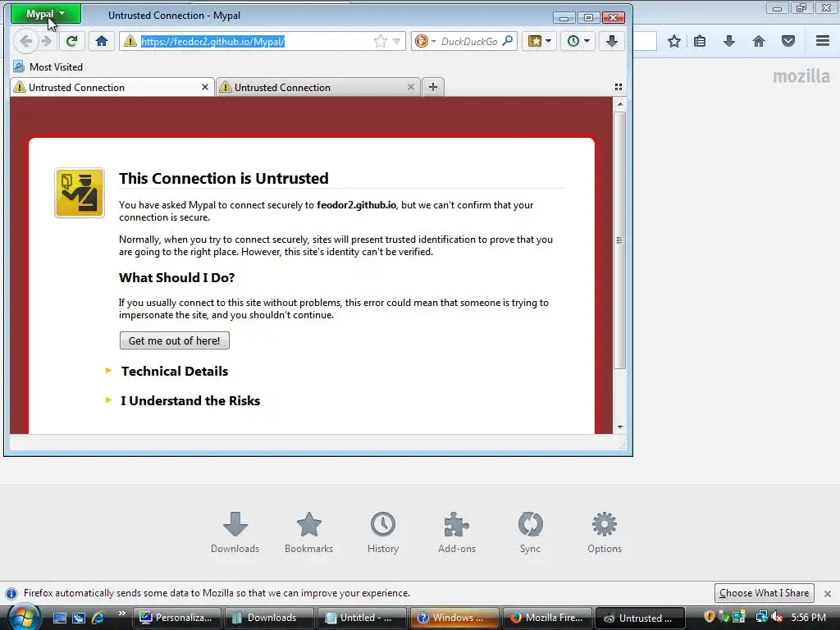Open the green Mypal application menu
This screenshot has width=840, height=630.
pyautogui.click(x=46, y=14)
